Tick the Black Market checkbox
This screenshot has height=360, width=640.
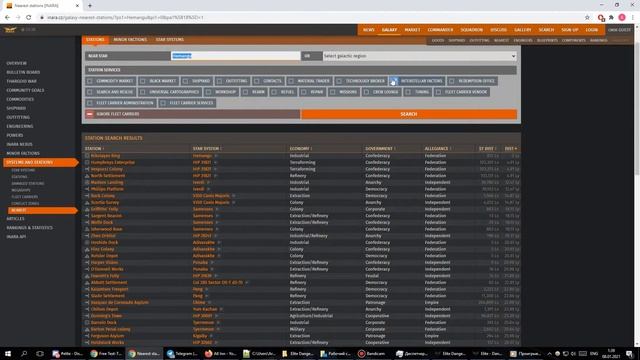(142, 81)
